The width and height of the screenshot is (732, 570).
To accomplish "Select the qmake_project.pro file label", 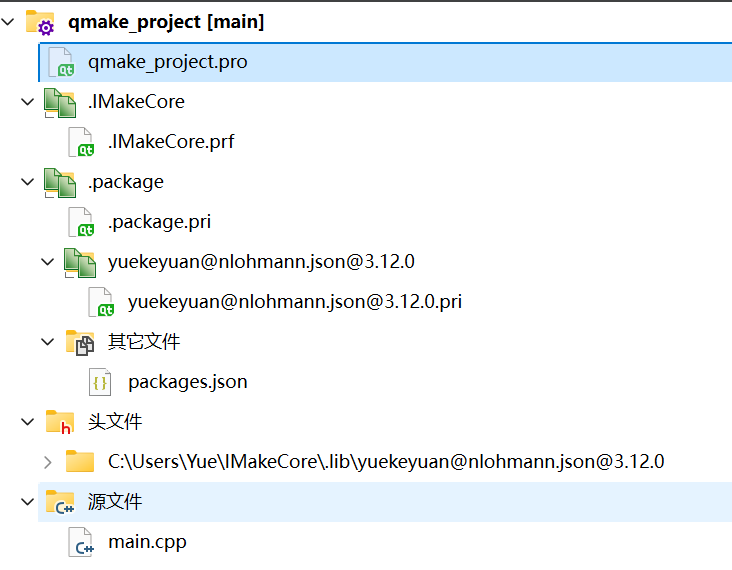I will click(x=167, y=62).
